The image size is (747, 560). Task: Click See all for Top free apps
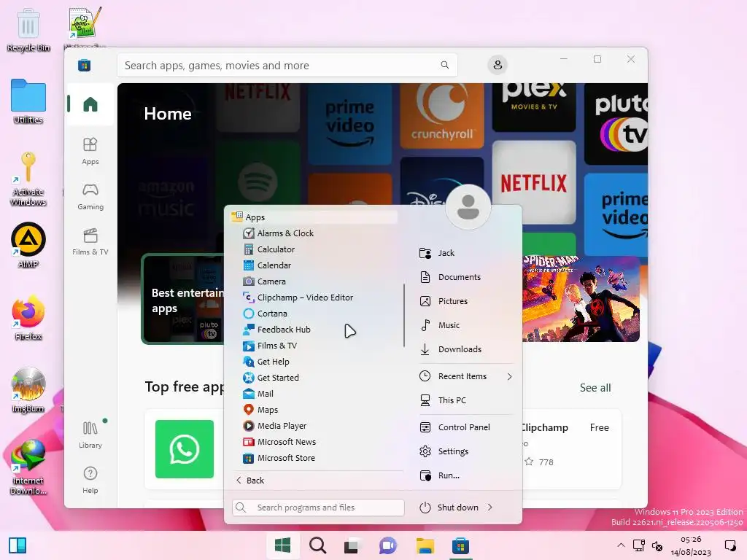click(x=595, y=388)
